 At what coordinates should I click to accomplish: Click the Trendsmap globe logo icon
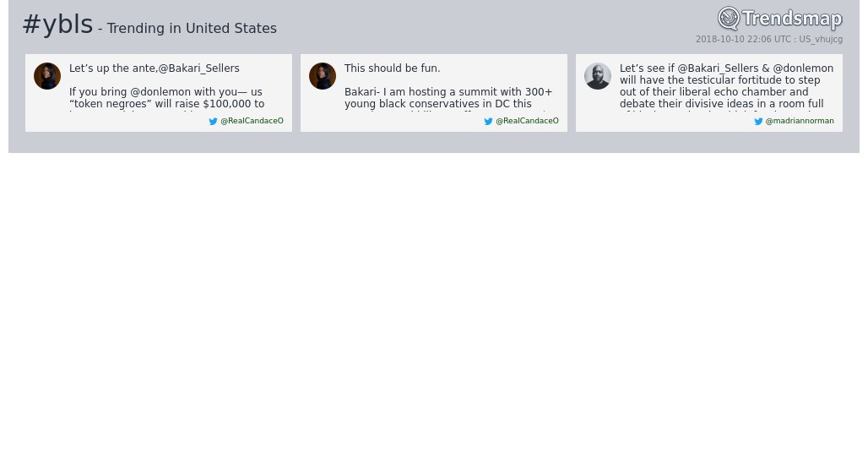[728, 19]
